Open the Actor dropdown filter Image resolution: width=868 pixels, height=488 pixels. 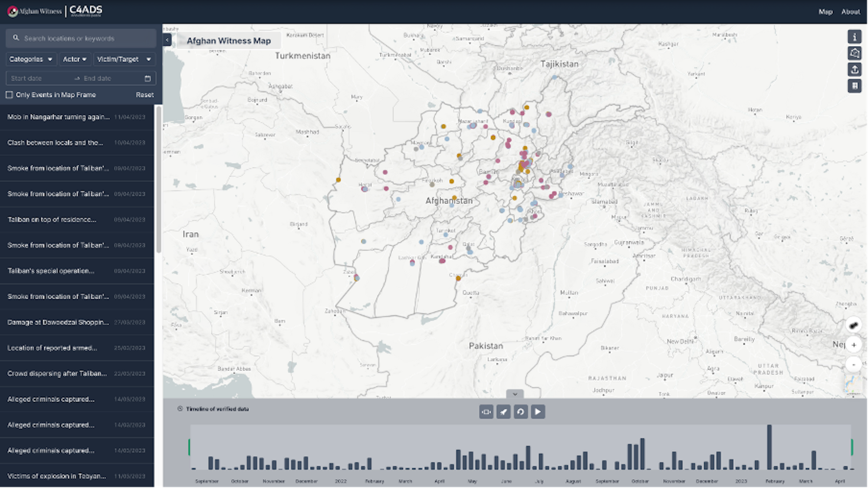pos(75,59)
